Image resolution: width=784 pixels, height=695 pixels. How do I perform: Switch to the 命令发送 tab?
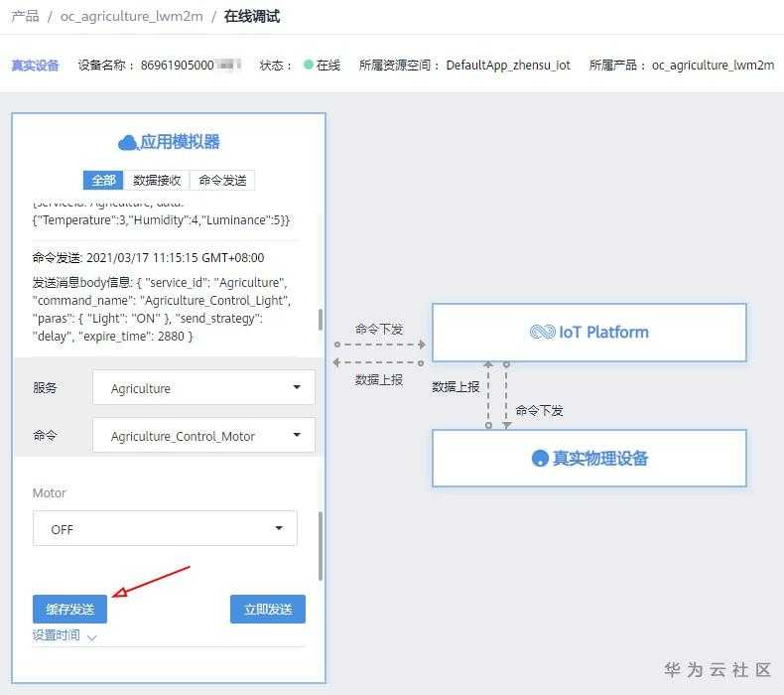(222, 180)
